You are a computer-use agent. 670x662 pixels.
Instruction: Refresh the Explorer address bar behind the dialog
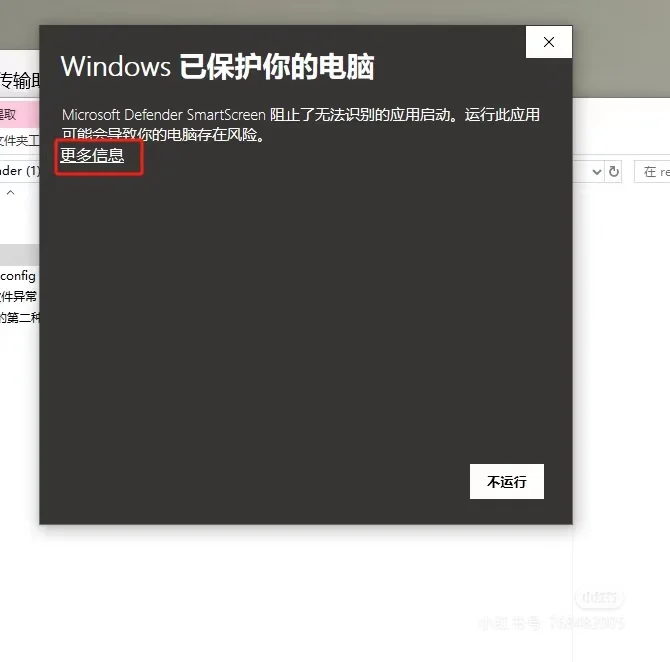click(614, 172)
